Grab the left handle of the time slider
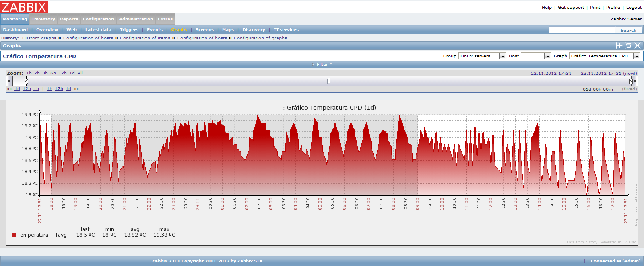Image resolution: width=644 pixels, height=266 pixels. point(26,81)
